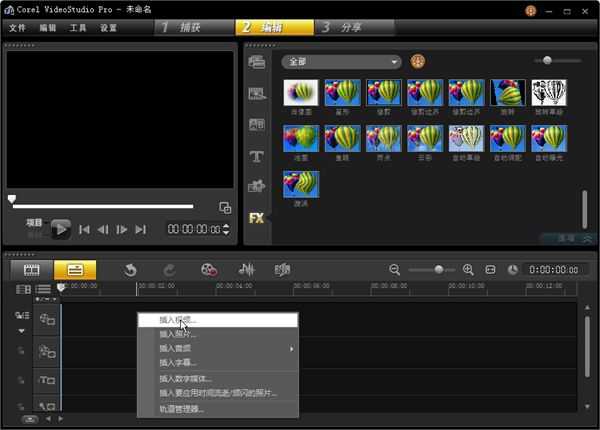The width and height of the screenshot is (600, 430).
Task: Zoom in the timeline with plus magnifier
Action: [467, 269]
